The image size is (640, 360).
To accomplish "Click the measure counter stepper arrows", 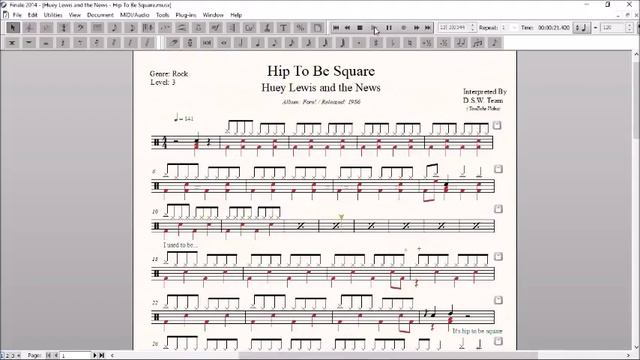I will click(473, 28).
